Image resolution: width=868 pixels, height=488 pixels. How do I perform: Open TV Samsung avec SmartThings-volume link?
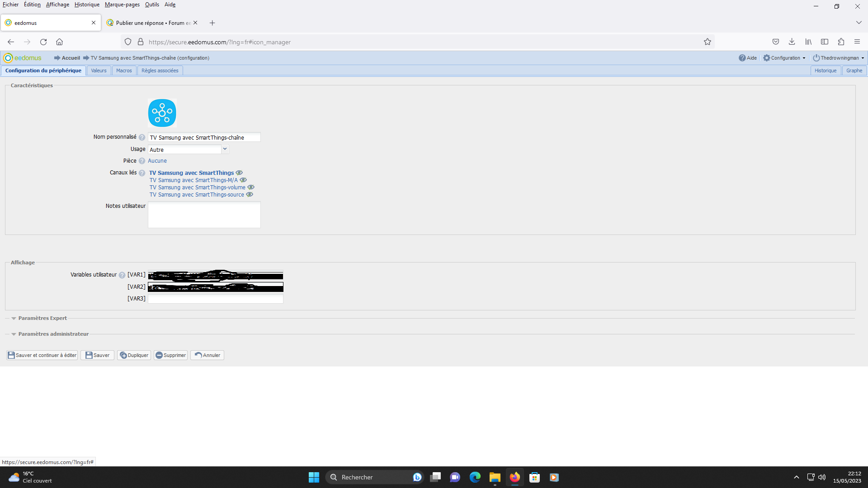click(198, 187)
